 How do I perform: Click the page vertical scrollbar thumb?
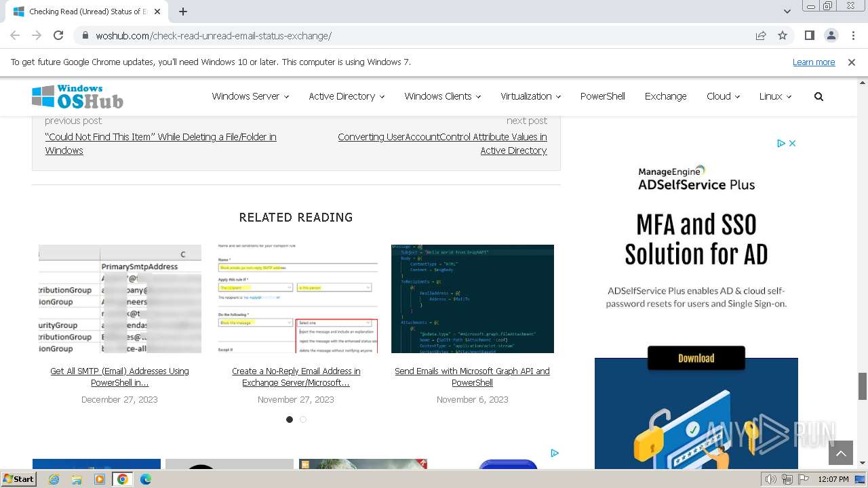click(x=863, y=386)
